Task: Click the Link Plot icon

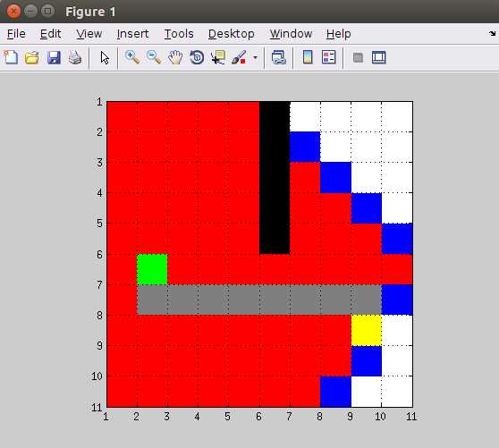Action: coord(279,58)
